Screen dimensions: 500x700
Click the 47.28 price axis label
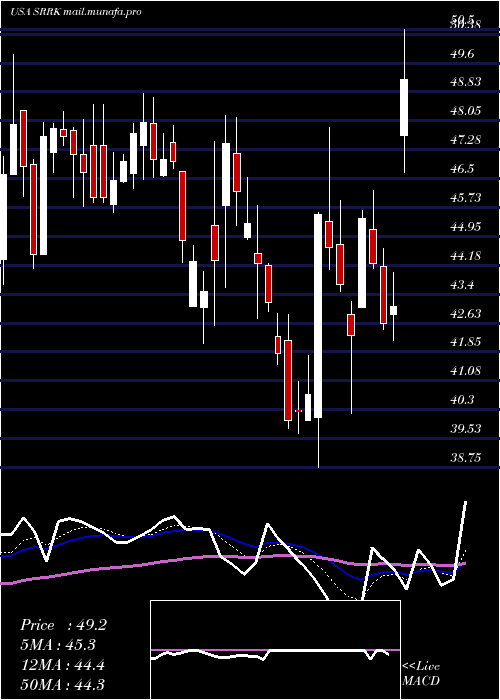[x=466, y=140]
